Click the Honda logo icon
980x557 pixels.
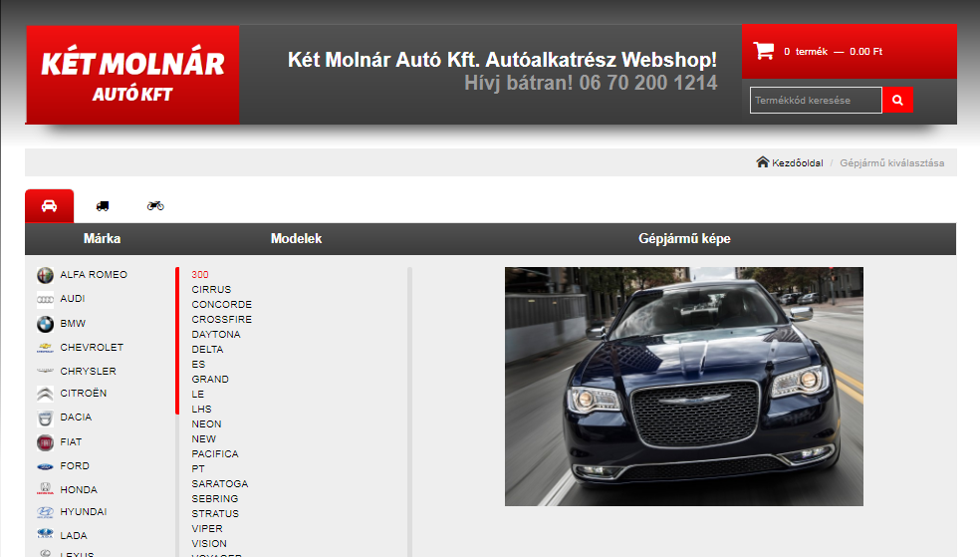pos(45,489)
